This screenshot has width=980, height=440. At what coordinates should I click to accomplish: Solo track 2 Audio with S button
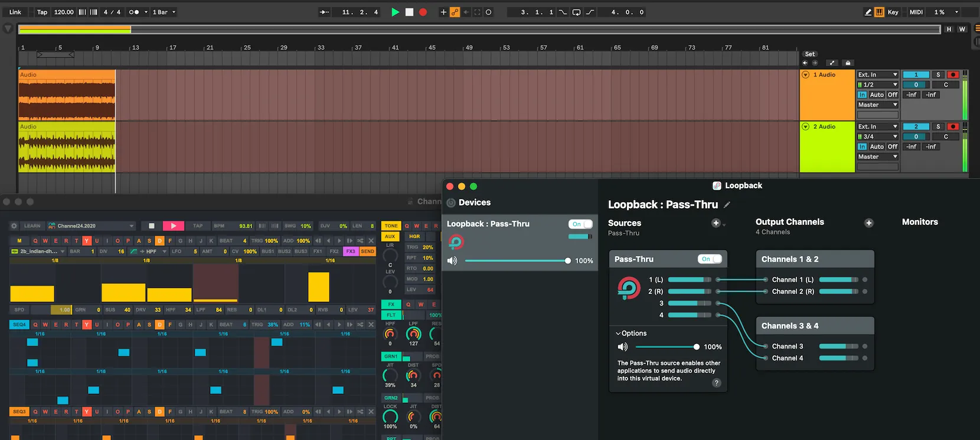pos(938,127)
